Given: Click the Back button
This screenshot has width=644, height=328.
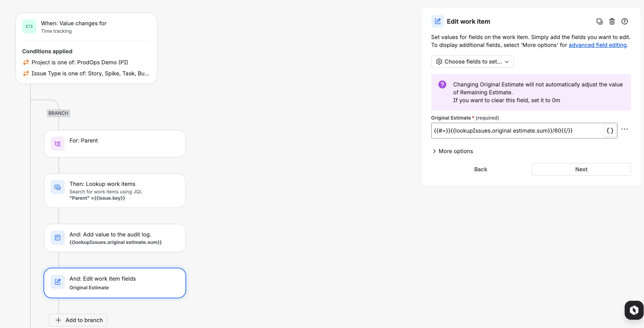Looking at the screenshot, I should (481, 169).
